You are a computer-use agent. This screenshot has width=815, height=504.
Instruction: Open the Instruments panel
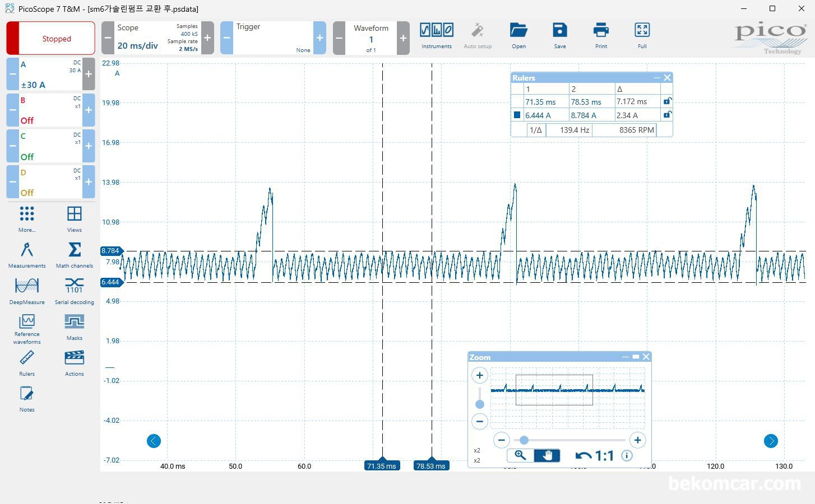tap(436, 36)
